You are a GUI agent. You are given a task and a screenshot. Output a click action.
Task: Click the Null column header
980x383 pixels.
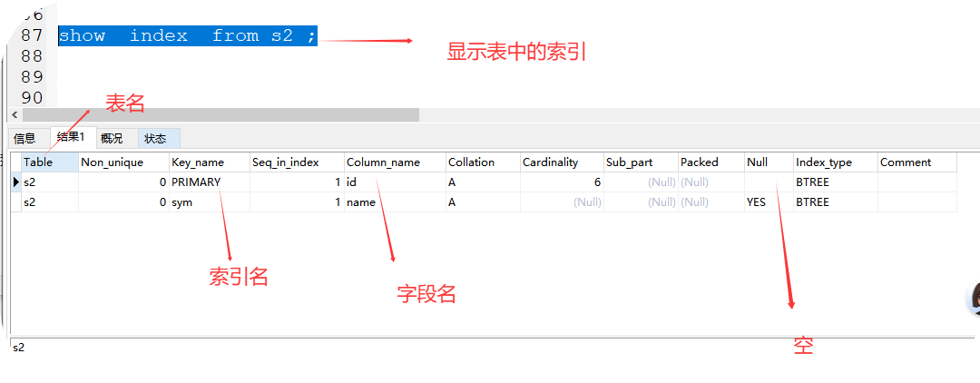pos(769,162)
